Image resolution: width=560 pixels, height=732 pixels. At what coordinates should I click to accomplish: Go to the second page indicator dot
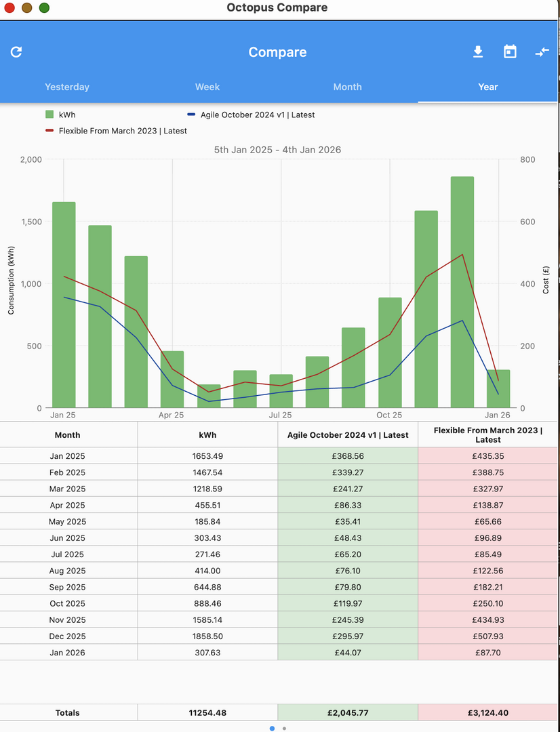[x=284, y=729]
